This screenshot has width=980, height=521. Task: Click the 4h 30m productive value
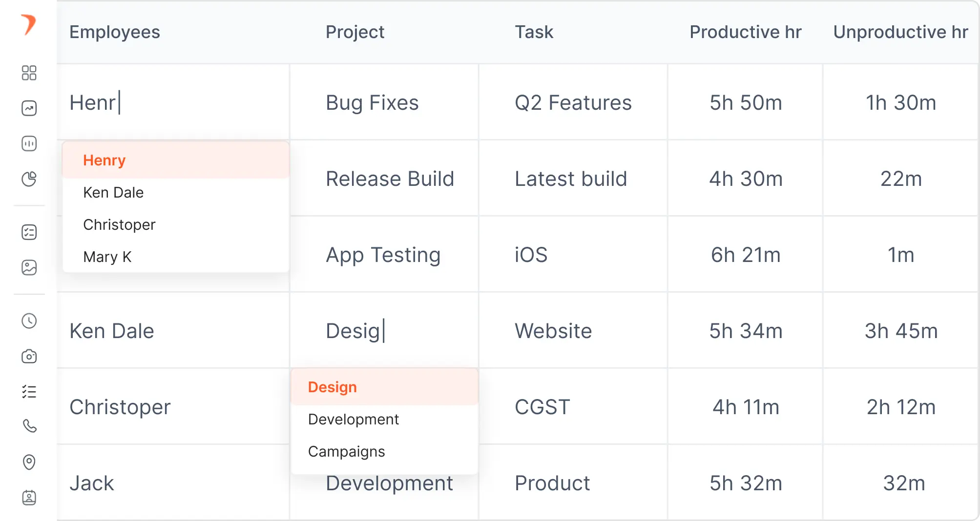pyautogui.click(x=746, y=179)
